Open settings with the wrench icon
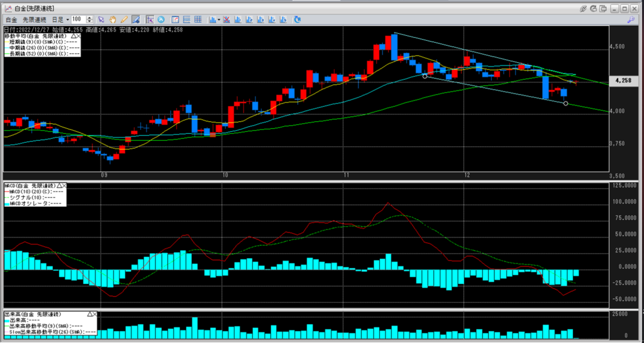Viewport: 644px width, 343px height. [631, 20]
